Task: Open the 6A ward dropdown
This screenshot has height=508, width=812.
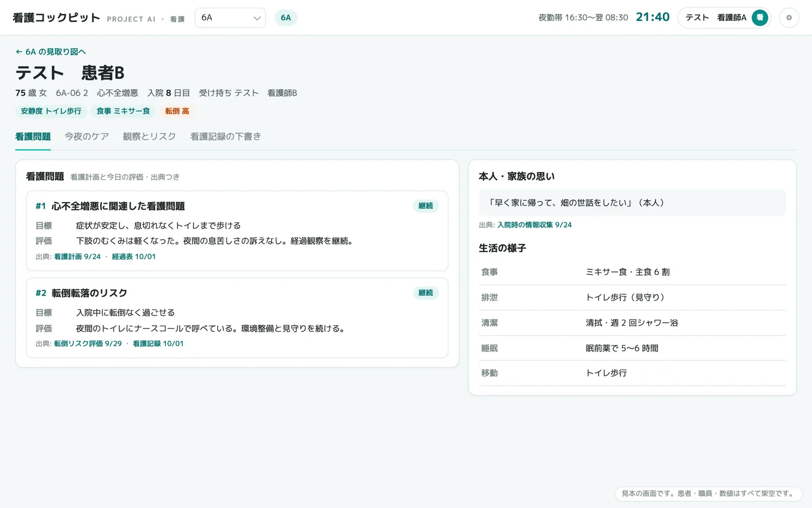Action: (x=230, y=18)
